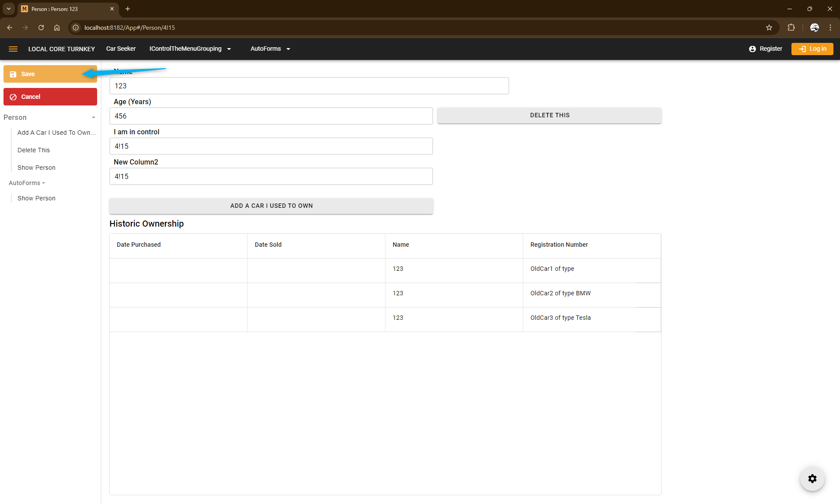Image resolution: width=840 pixels, height=504 pixels.
Task: View site information icon in address bar
Action: click(76, 28)
